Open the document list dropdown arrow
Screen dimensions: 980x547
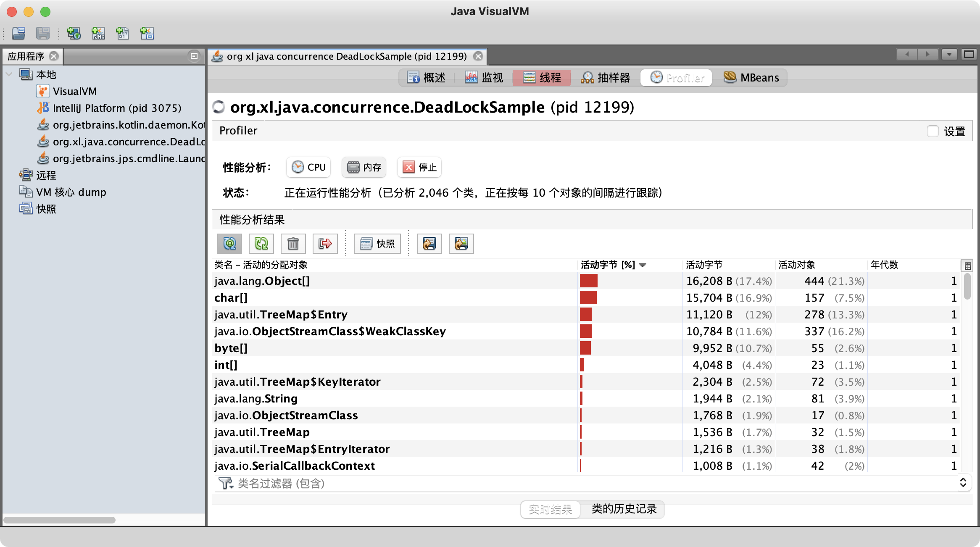point(949,54)
